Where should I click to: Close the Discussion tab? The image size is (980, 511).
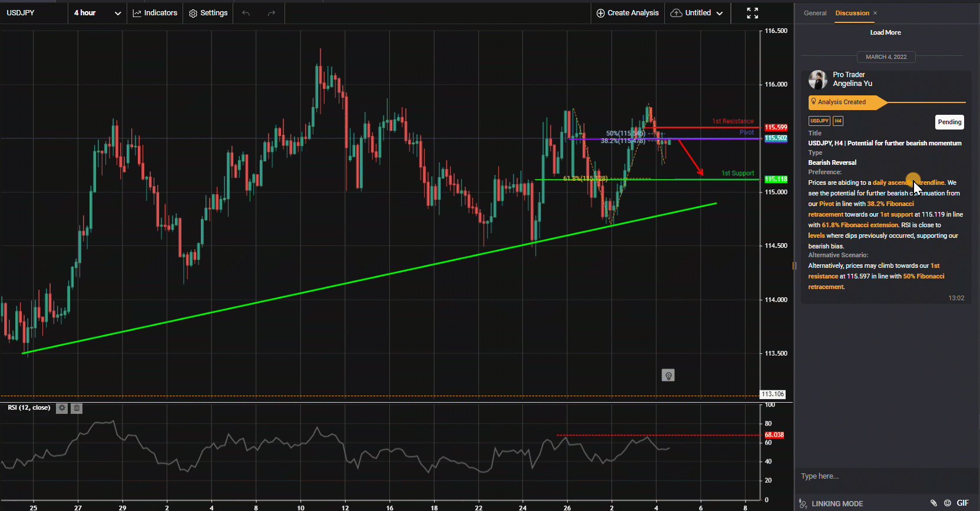pyautogui.click(x=875, y=13)
